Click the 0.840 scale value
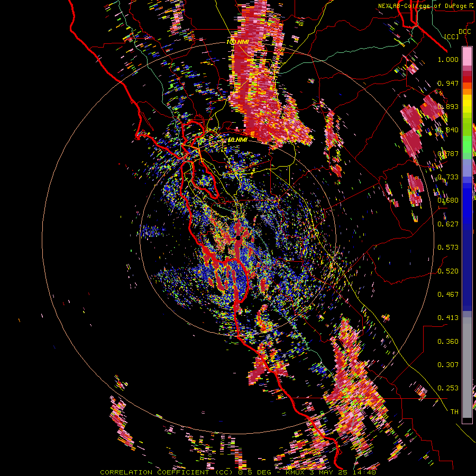The width and height of the screenshot is (476, 476). (x=448, y=130)
